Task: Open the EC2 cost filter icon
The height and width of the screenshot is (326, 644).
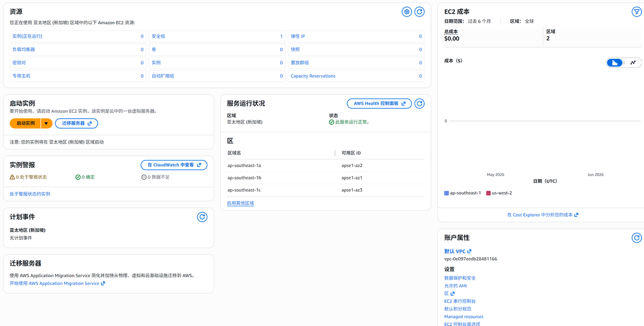Action: pos(636,12)
